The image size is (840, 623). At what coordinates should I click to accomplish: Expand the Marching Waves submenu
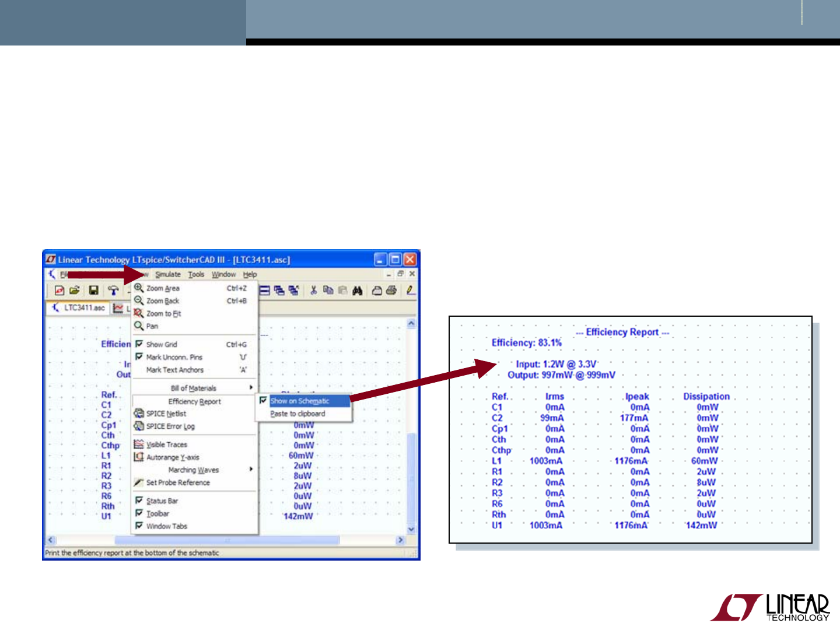pyautogui.click(x=195, y=470)
